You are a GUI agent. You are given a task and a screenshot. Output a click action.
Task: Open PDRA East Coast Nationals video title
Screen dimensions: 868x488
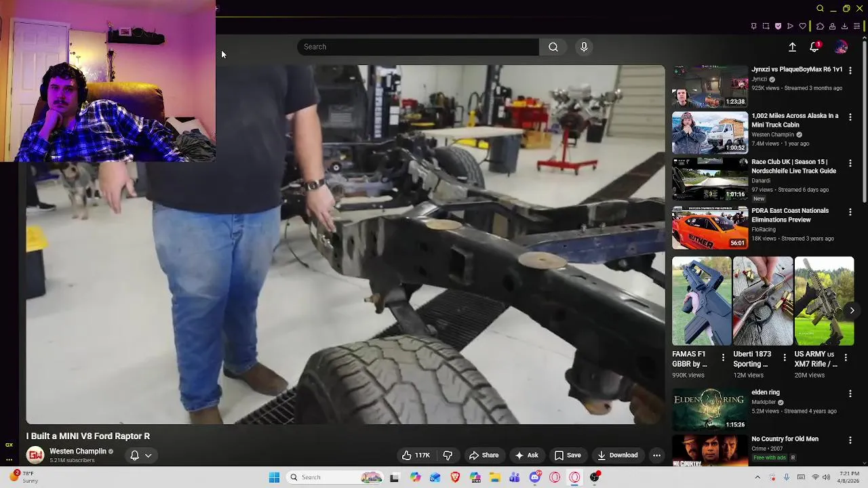[790, 216]
